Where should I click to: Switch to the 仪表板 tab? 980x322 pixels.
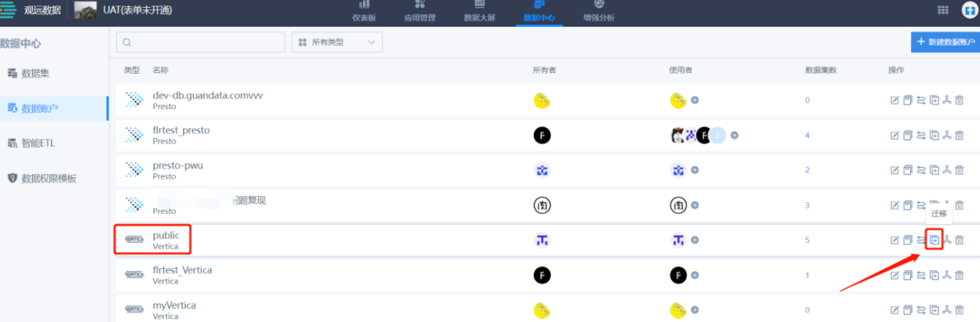365,12
